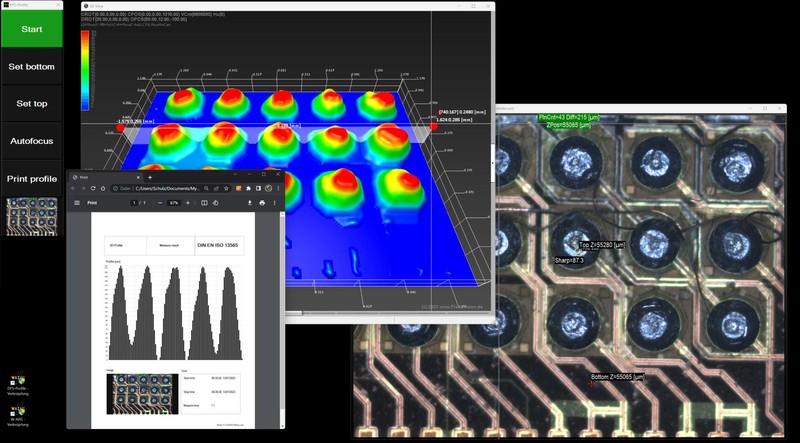Zoom out the PDF with minus icon
Image resolution: width=800 pixels, height=443 pixels.
pyautogui.click(x=160, y=203)
